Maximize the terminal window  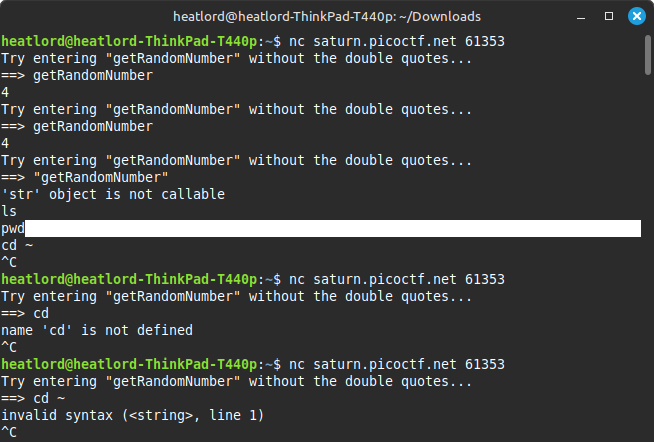pyautogui.click(x=609, y=16)
